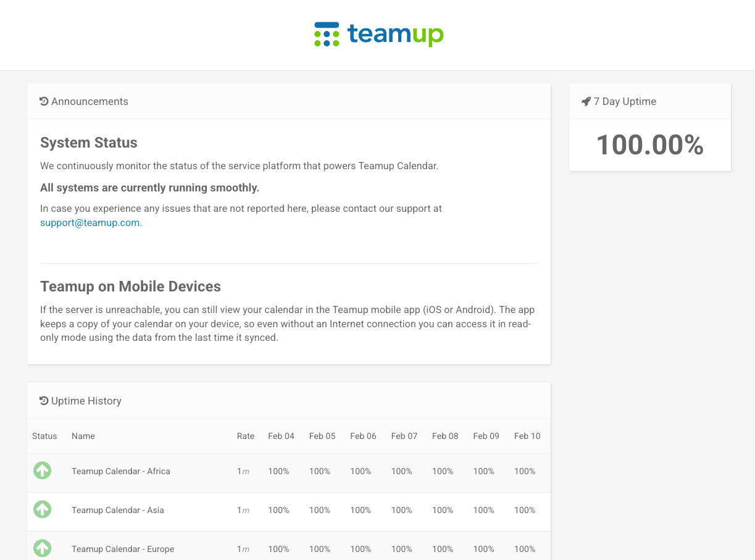The image size is (755, 560).
Task: Click the Feb 10 column header
Action: (527, 436)
